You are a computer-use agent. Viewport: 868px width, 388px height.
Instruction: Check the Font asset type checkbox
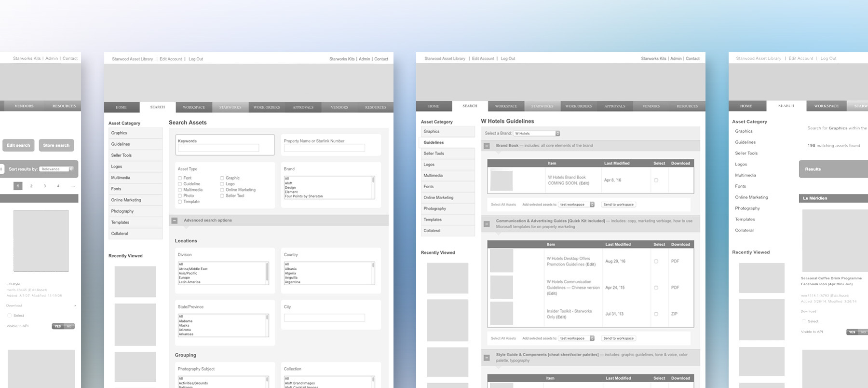(180, 178)
